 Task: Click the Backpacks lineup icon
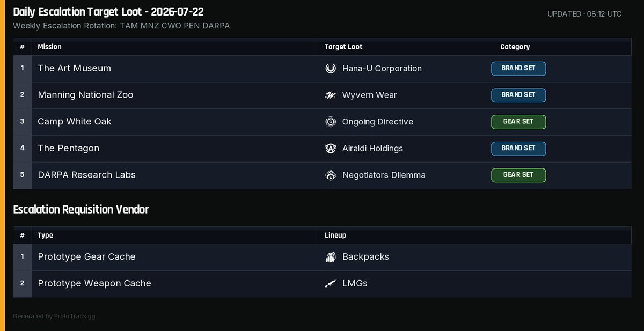[331, 257]
